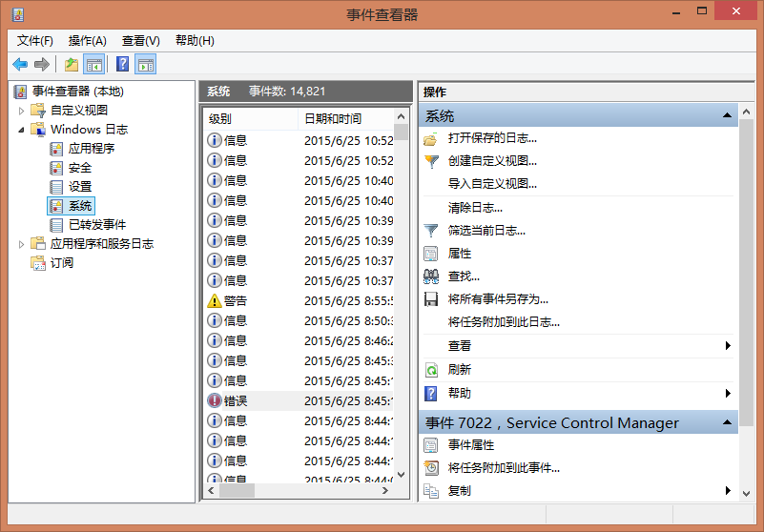Image resolution: width=764 pixels, height=532 pixels.
Task: Click the 设置 log icon in tree
Action: [56, 187]
